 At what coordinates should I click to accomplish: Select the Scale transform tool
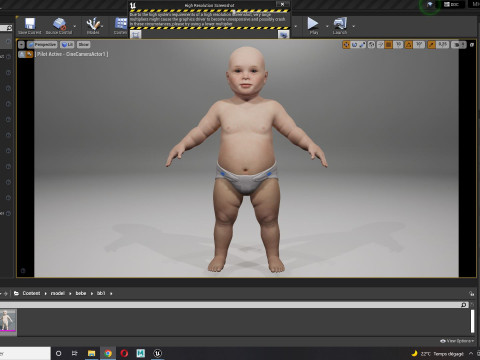362,44
